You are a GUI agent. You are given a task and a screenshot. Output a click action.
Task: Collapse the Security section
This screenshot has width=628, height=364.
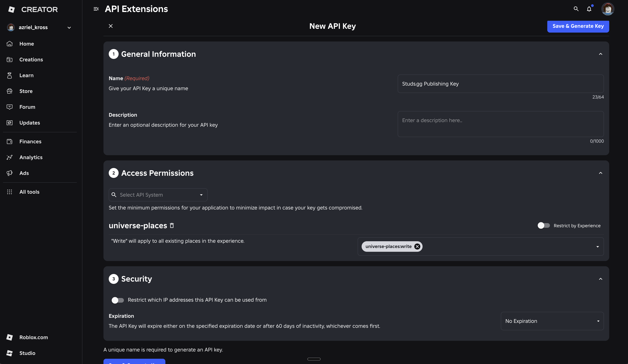[x=601, y=279]
